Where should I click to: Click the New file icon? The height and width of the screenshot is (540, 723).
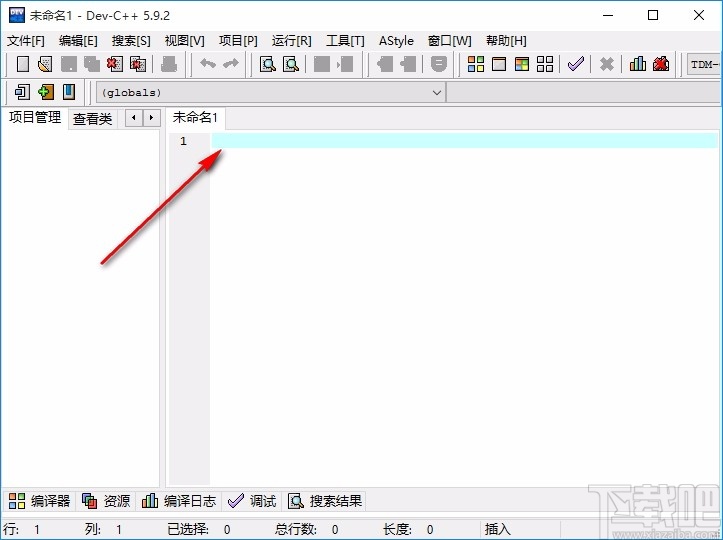pos(23,64)
